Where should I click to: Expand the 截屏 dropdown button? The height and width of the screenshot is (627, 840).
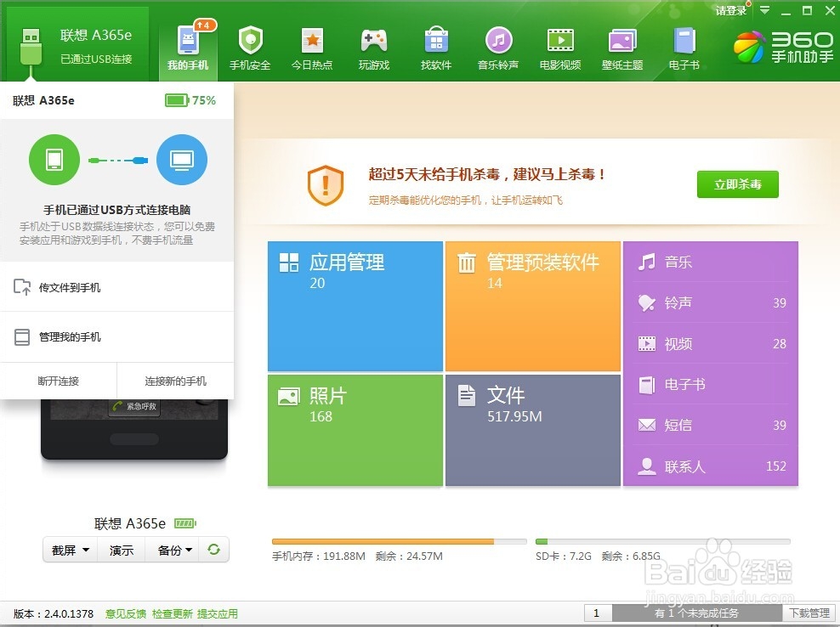pos(71,550)
